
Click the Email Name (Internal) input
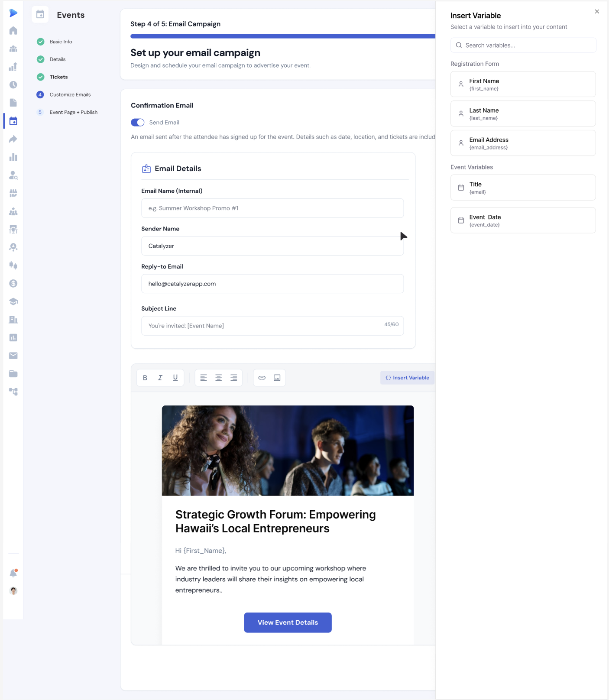pyautogui.click(x=272, y=208)
